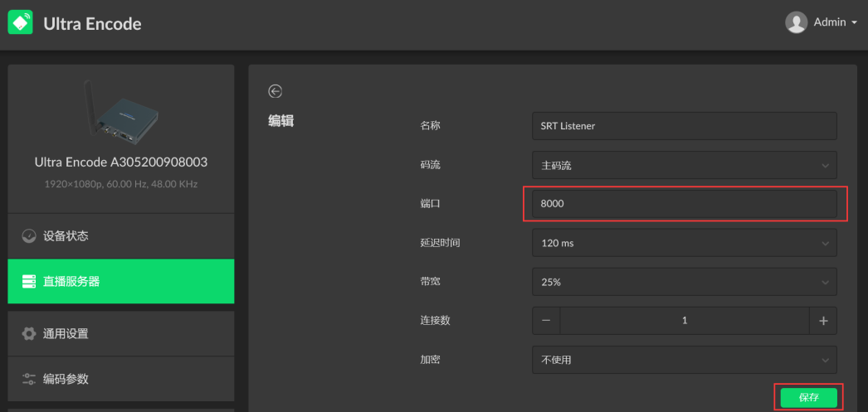Click the back arrow circle icon
The height and width of the screenshot is (412, 868).
276,91
